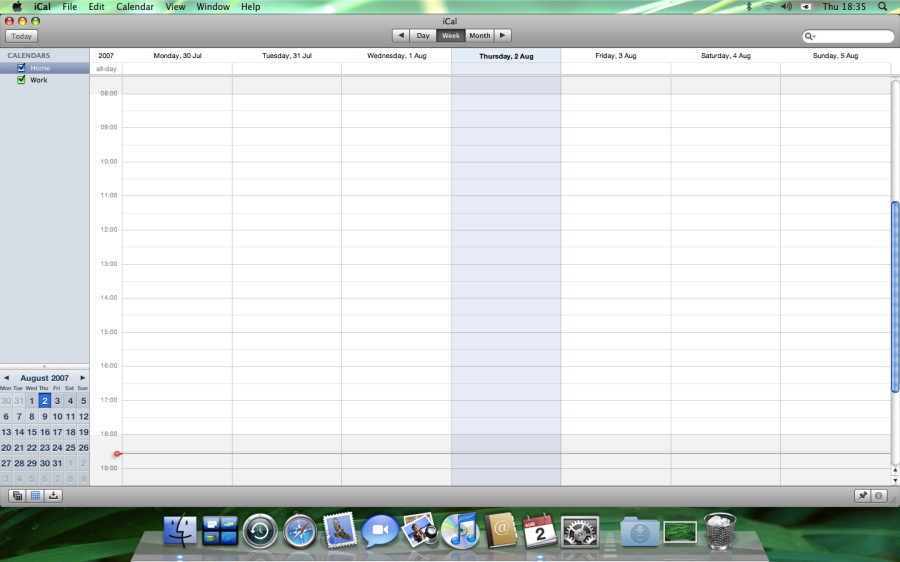Open the Calendar menu

tap(135, 6)
